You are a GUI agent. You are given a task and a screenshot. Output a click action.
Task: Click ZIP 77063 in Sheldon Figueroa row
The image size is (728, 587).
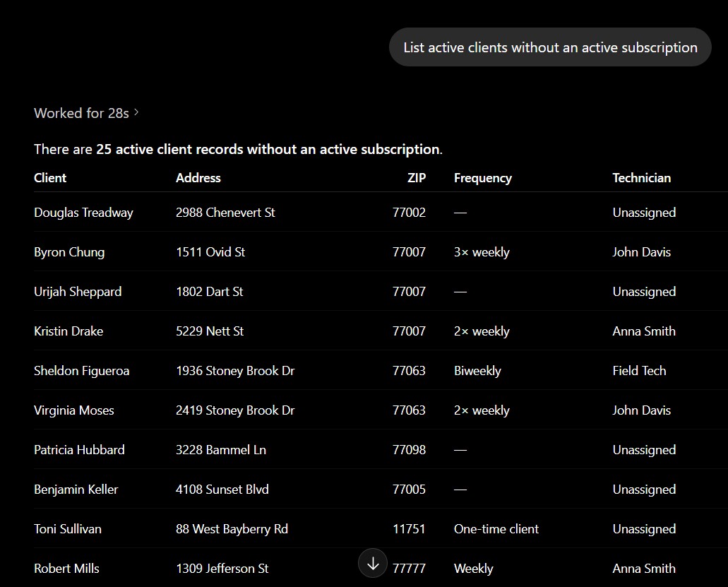[x=409, y=371]
